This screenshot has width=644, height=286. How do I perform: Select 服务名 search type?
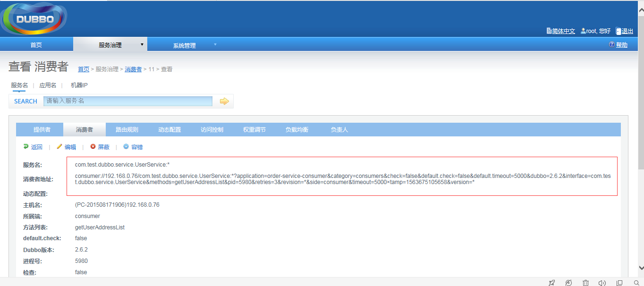coord(19,85)
